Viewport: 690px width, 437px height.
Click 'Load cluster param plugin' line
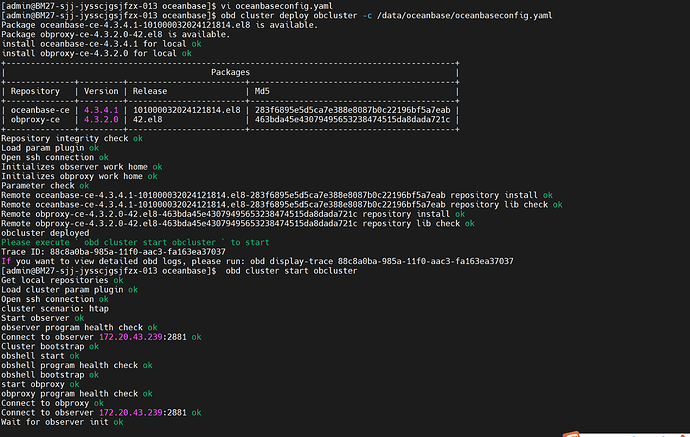tap(70, 290)
